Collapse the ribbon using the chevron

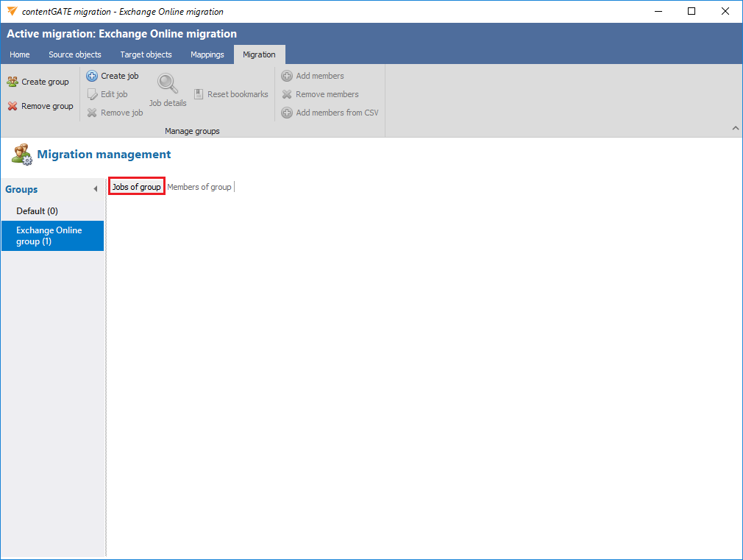coord(735,129)
